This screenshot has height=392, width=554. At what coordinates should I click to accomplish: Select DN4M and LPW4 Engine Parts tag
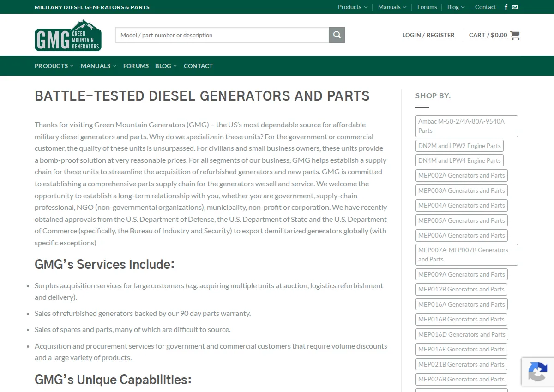coord(459,160)
